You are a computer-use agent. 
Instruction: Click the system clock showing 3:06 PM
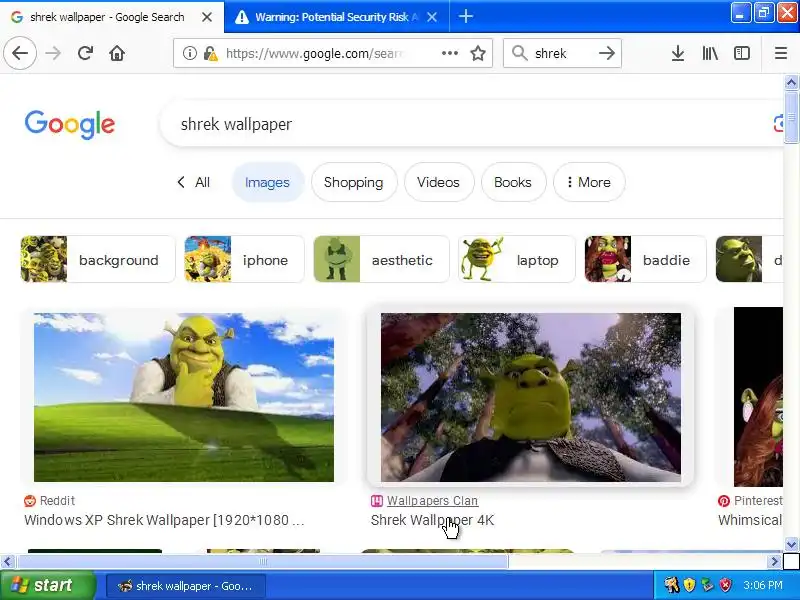coord(763,585)
